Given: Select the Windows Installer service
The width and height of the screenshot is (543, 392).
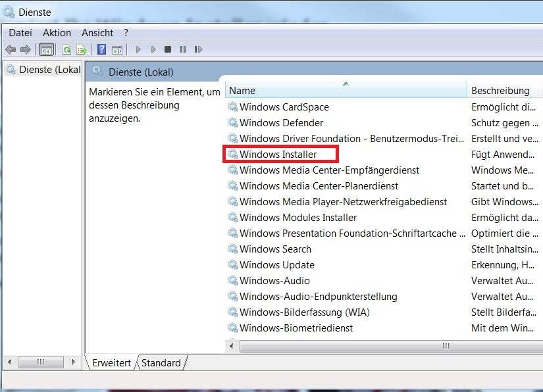Looking at the screenshot, I should point(276,154).
